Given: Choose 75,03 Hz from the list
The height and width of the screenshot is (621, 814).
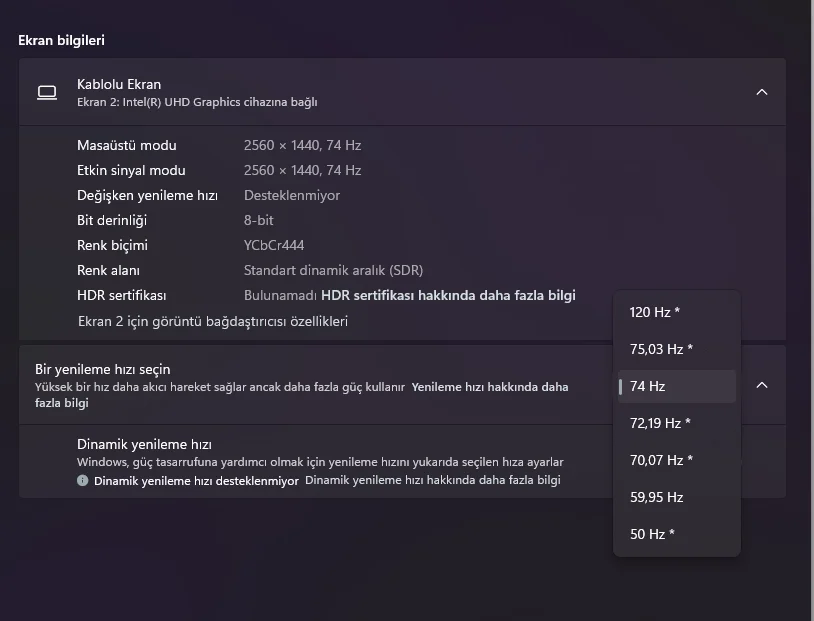Looking at the screenshot, I should [661, 349].
